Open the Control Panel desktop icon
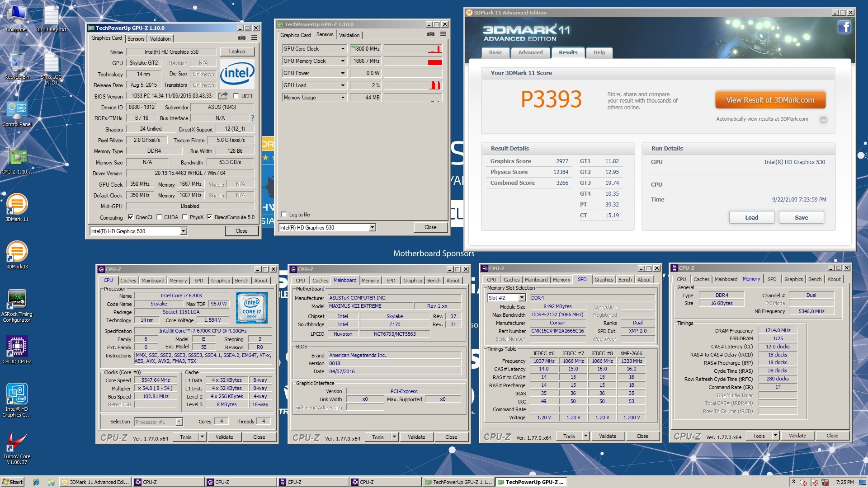This screenshot has width=868, height=488. click(17, 113)
